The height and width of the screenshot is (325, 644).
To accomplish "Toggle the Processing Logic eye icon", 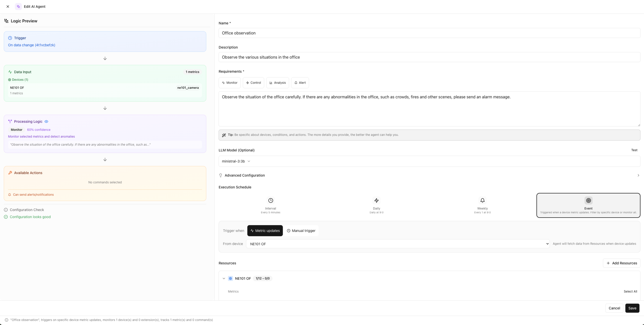I will click(46, 121).
